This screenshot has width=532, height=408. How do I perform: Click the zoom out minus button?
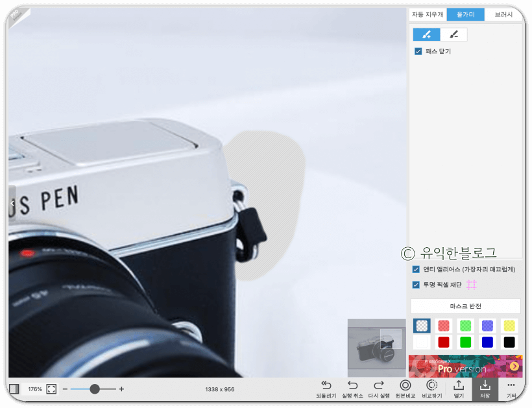pos(65,389)
